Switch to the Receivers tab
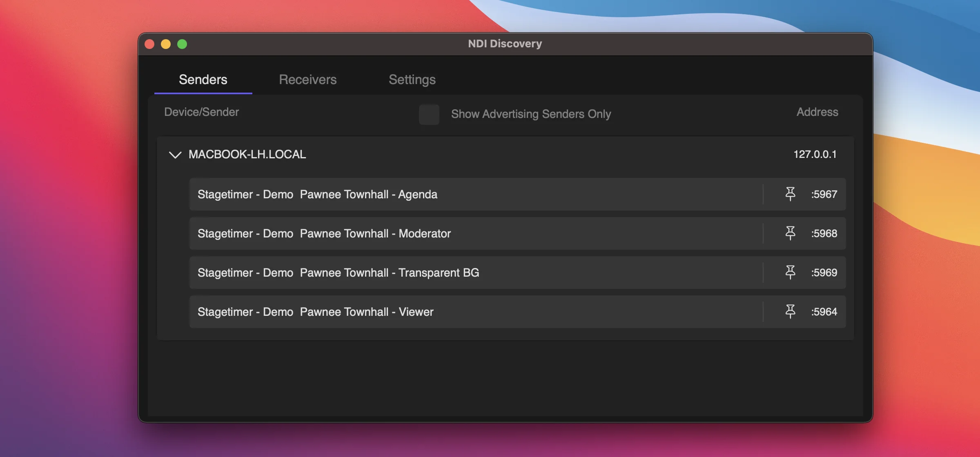The height and width of the screenshot is (457, 980). pyautogui.click(x=307, y=80)
